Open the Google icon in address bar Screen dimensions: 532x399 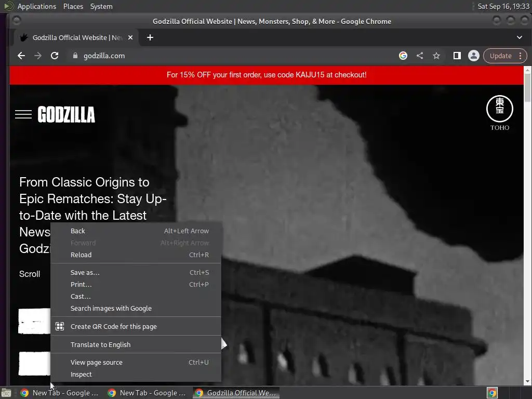pyautogui.click(x=403, y=56)
